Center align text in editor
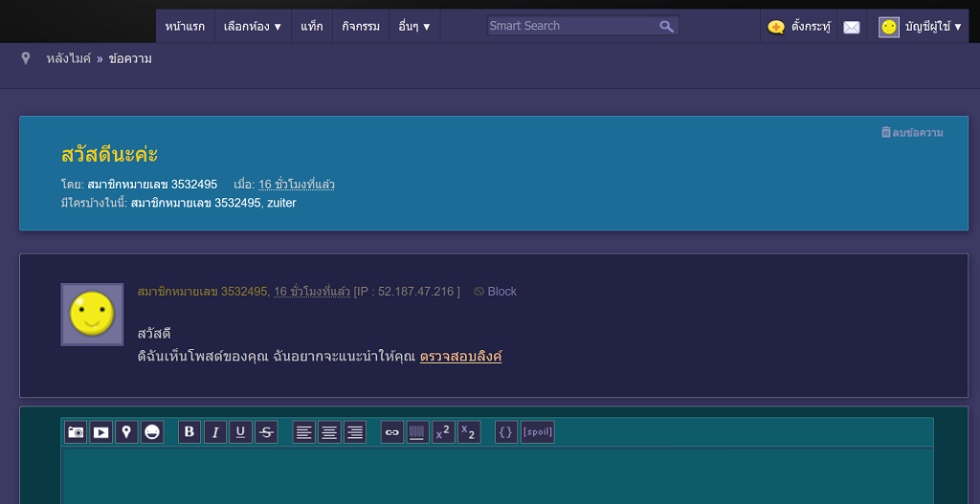980x504 pixels. pos(330,432)
